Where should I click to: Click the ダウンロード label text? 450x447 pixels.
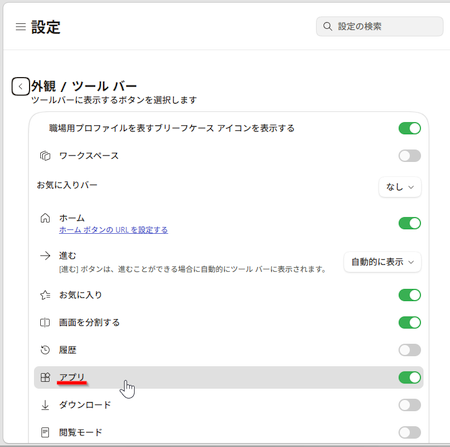85,405
